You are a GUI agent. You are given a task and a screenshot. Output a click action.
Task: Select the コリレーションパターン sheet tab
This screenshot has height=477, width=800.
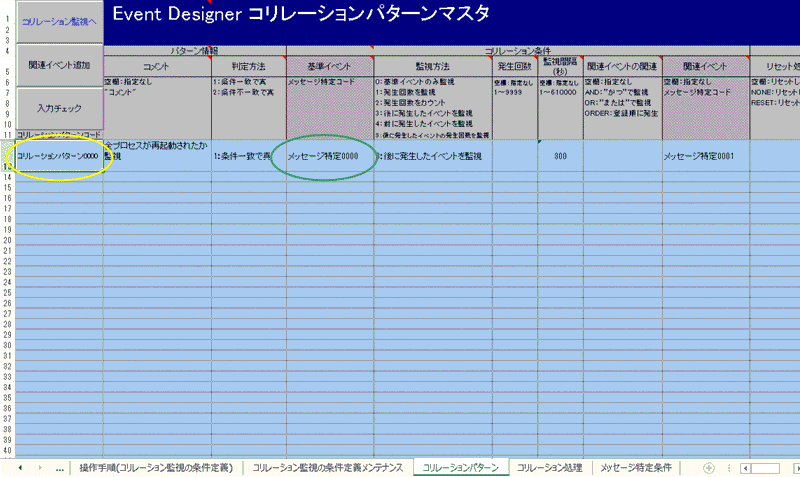tap(460, 468)
